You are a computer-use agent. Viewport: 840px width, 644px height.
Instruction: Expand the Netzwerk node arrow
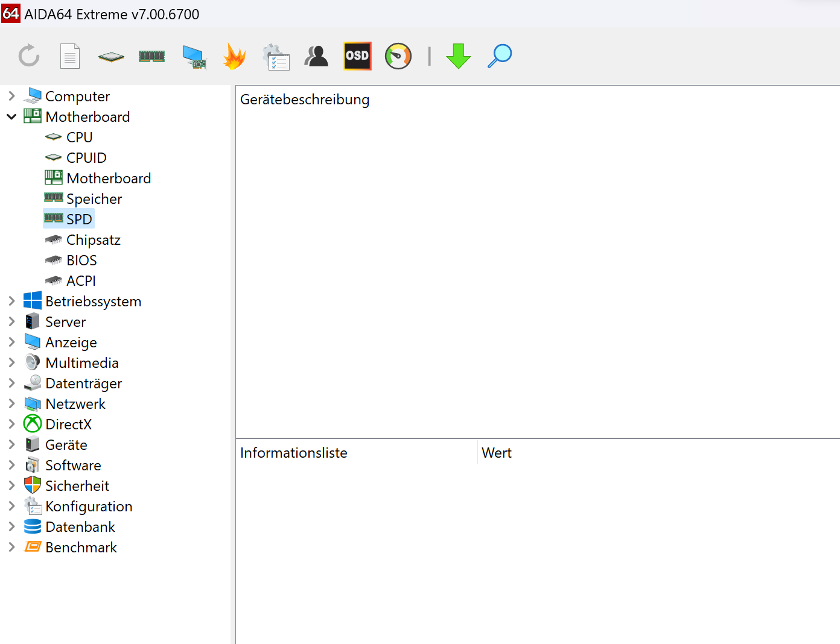11,403
